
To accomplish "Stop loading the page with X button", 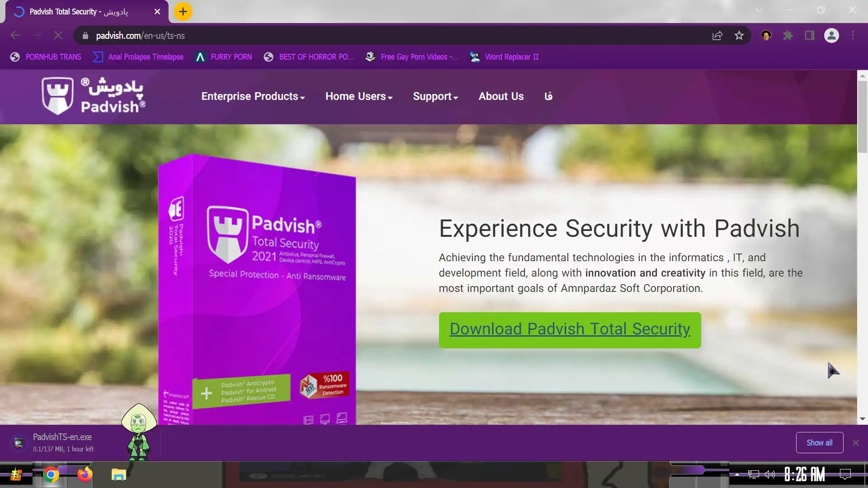I will click(58, 35).
